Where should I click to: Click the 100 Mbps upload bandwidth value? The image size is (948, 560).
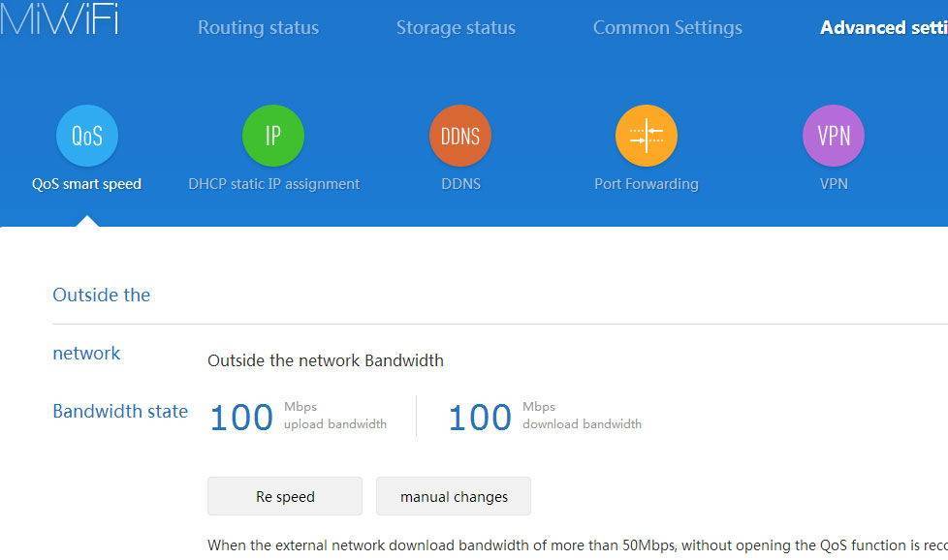(241, 418)
